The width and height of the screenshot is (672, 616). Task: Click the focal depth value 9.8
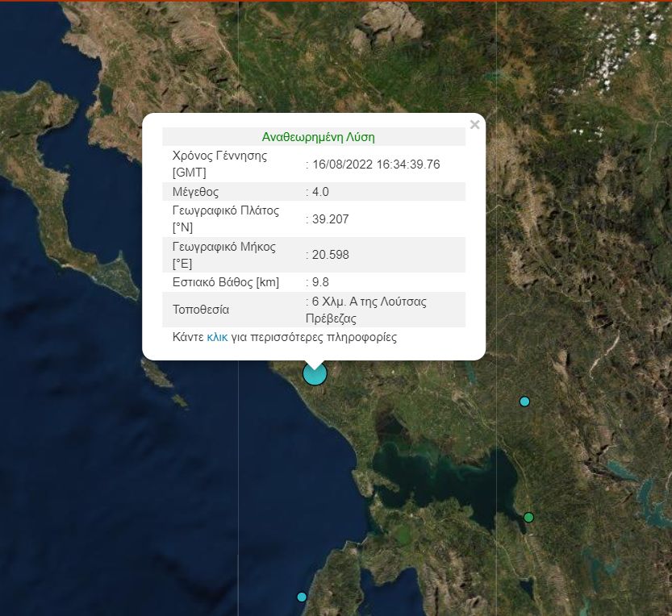coord(320,282)
